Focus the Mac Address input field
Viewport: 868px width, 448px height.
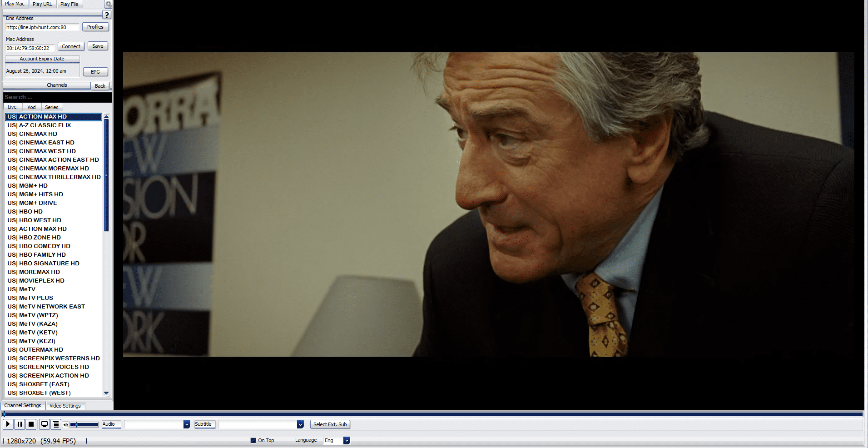click(x=30, y=48)
